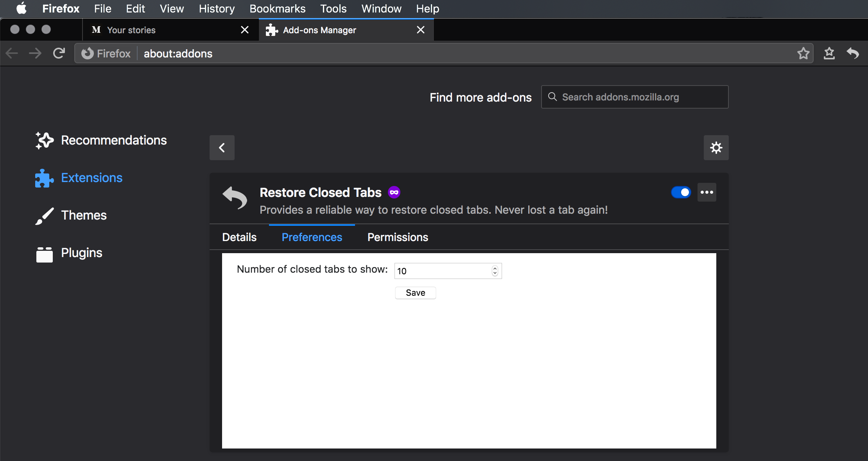The image size is (868, 461).
Task: Close the Your stories tab
Action: (x=245, y=30)
